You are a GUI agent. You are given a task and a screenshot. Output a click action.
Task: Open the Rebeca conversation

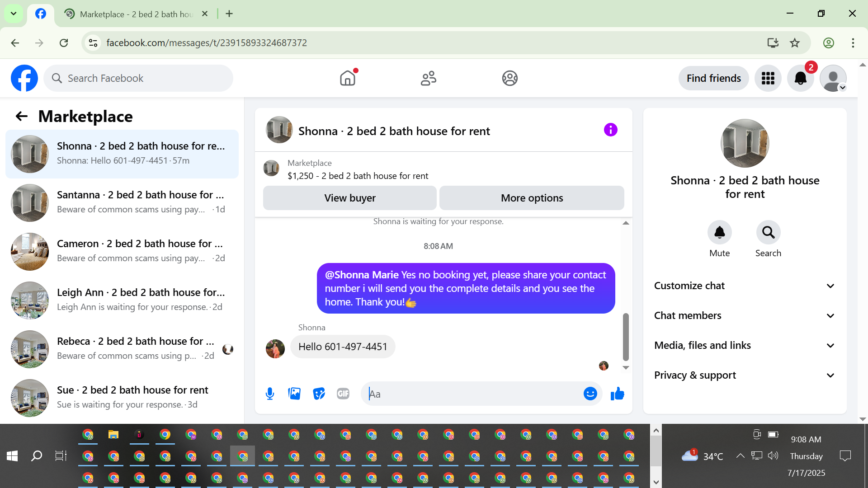click(x=122, y=349)
